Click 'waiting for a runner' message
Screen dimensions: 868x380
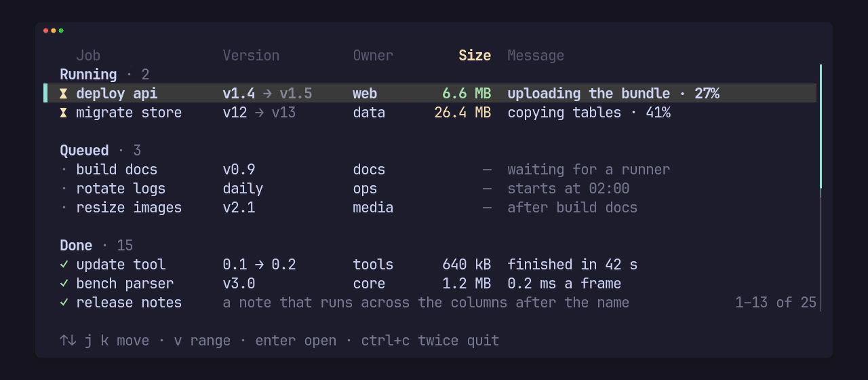[x=589, y=170]
